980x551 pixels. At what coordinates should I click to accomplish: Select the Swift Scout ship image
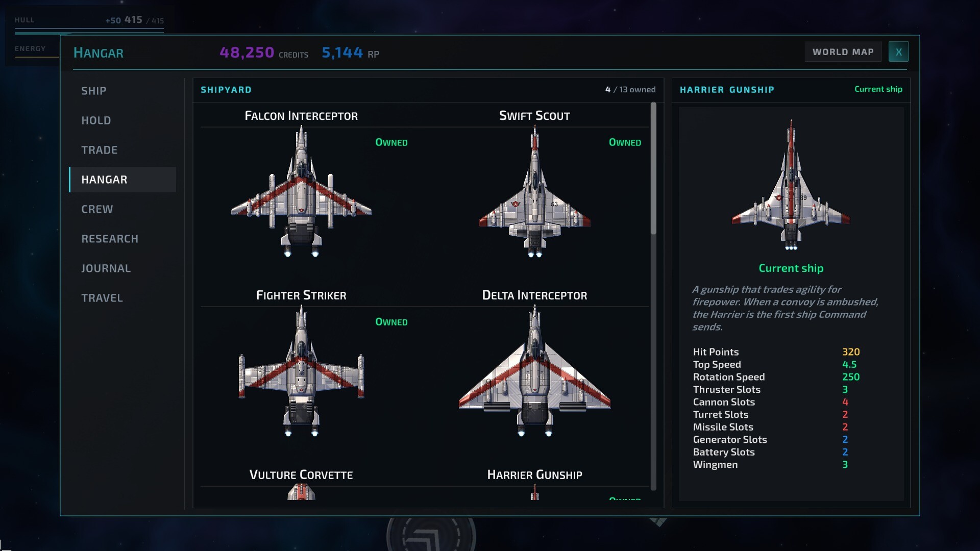[x=534, y=191]
